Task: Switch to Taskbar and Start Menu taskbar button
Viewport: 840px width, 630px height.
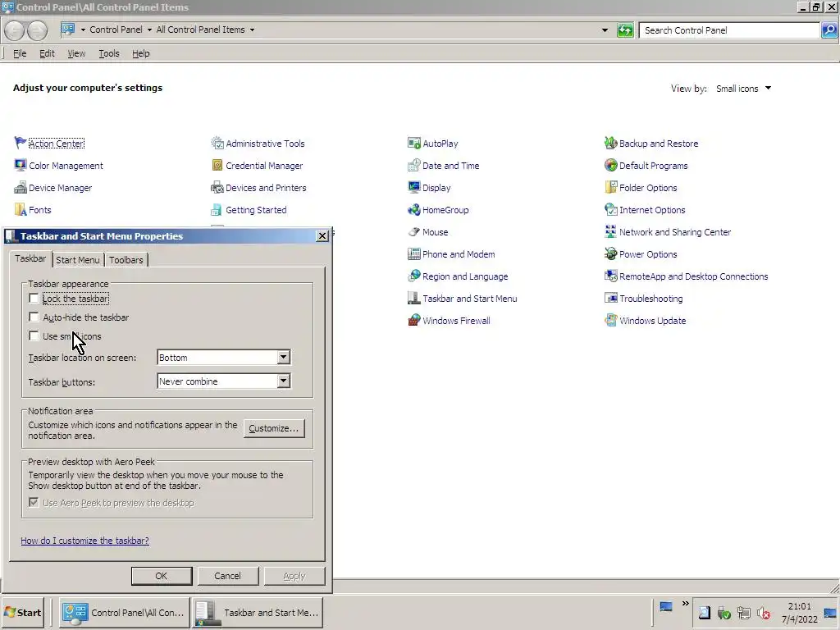Action: (258, 612)
